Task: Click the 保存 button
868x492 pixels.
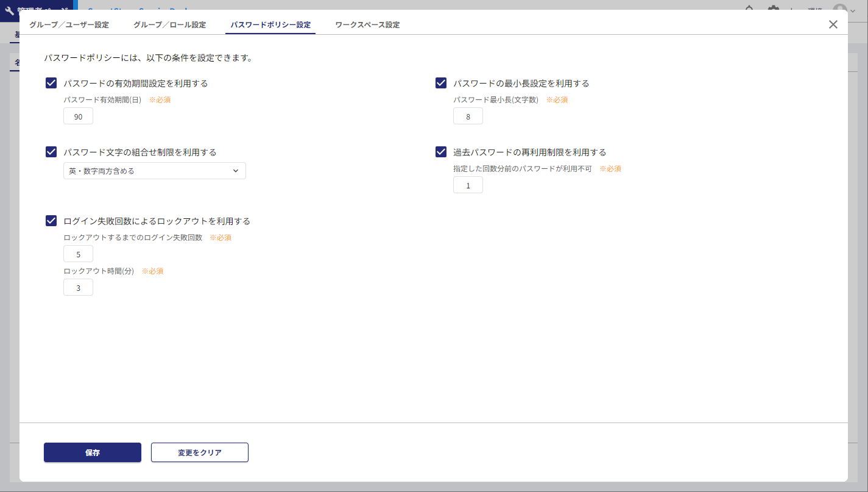Action: pos(93,452)
